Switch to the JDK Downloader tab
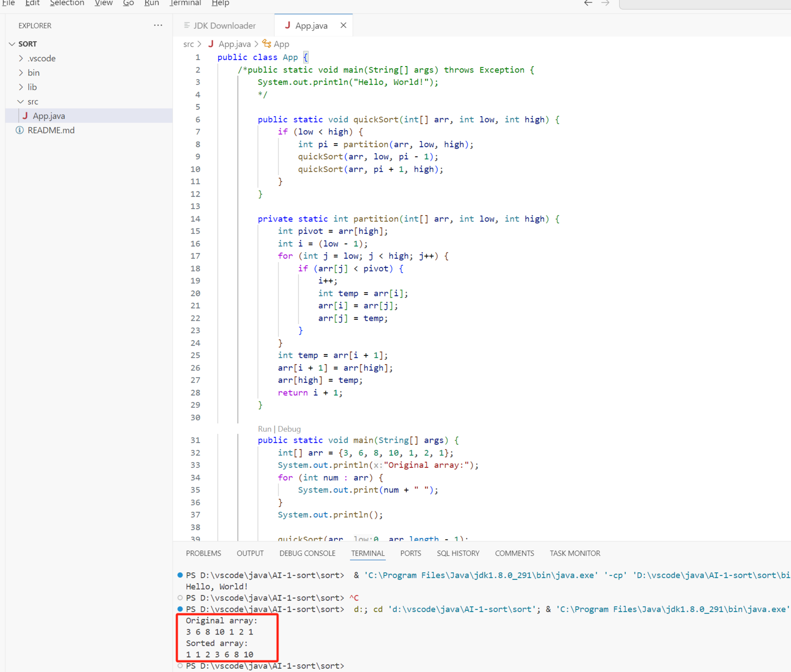 coord(224,25)
